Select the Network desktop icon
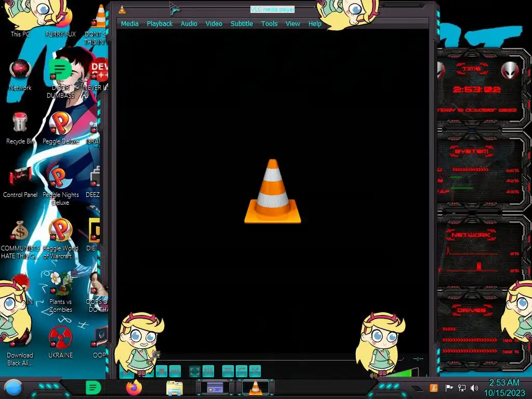This screenshot has width=532, height=399. tap(20, 75)
